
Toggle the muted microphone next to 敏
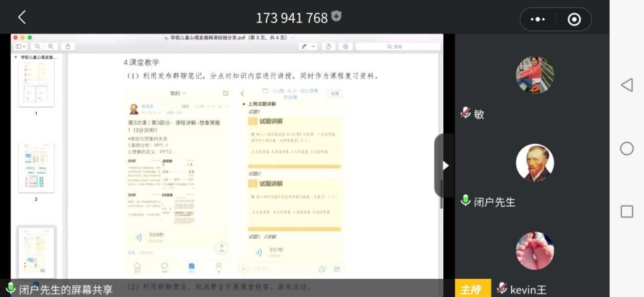click(466, 114)
